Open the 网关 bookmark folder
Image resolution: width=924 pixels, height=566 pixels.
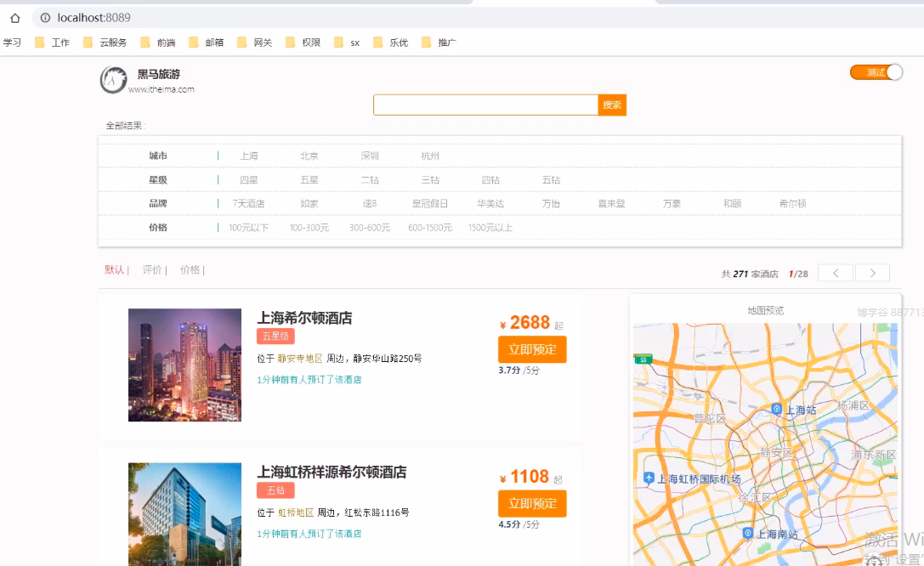pyautogui.click(x=254, y=42)
